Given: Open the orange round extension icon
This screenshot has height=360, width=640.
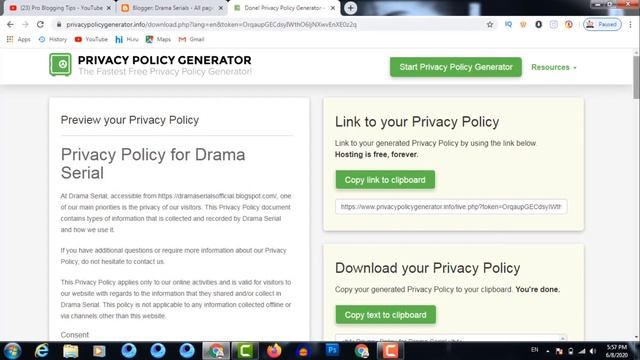Looking at the screenshot, I should (x=569, y=24).
